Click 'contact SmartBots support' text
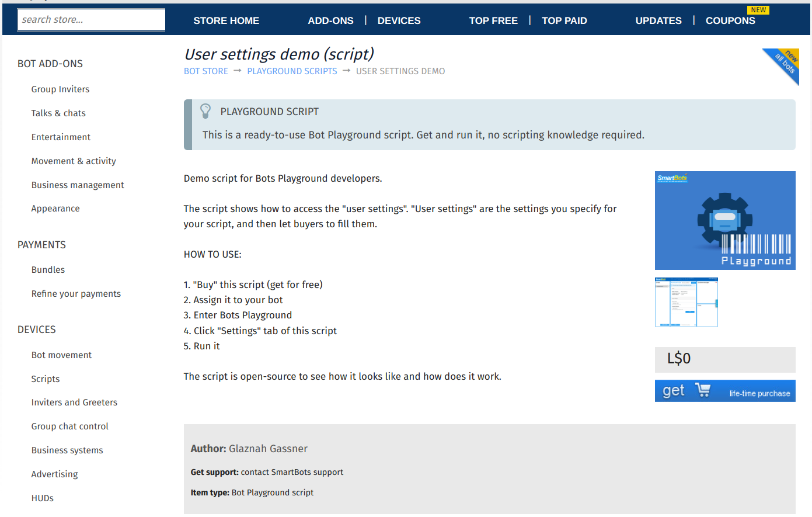This screenshot has width=812, height=517. (292, 472)
